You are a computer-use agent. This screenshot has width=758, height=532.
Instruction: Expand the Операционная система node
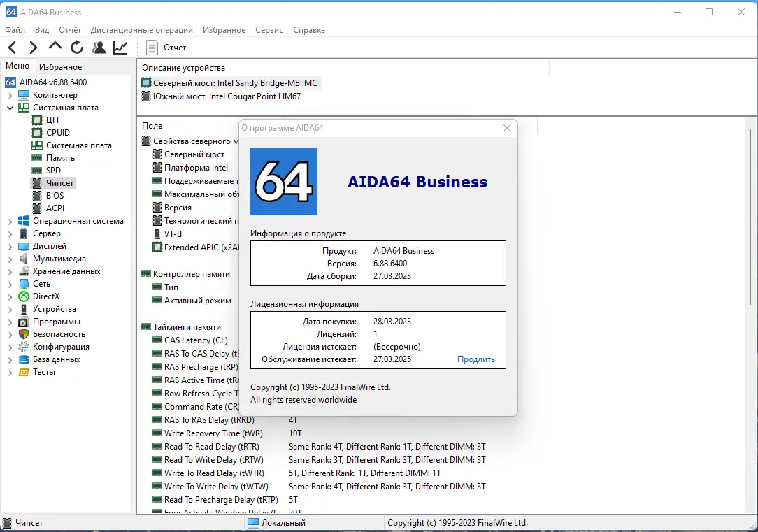click(10, 221)
